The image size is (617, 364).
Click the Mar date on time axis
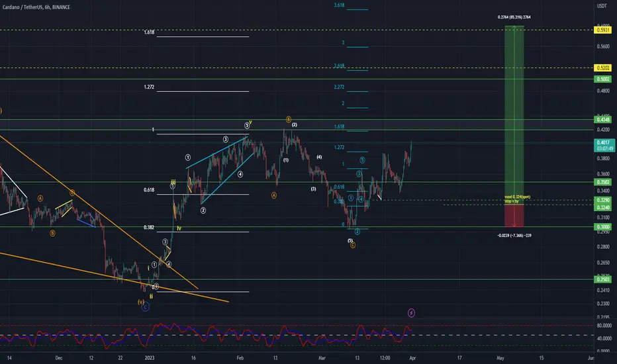(322, 358)
